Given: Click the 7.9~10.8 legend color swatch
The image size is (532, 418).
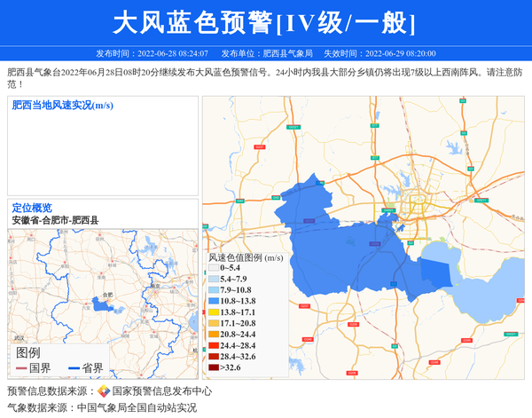Looking at the screenshot, I should [x=214, y=290].
